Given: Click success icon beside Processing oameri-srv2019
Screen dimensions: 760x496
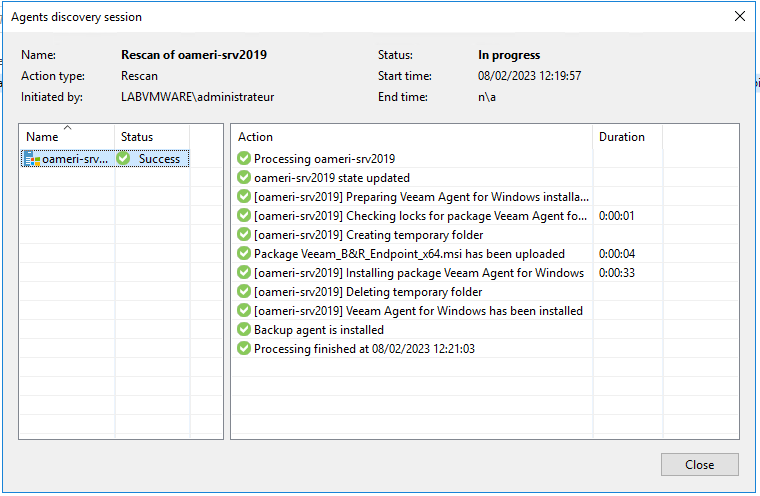Looking at the screenshot, I should (244, 158).
